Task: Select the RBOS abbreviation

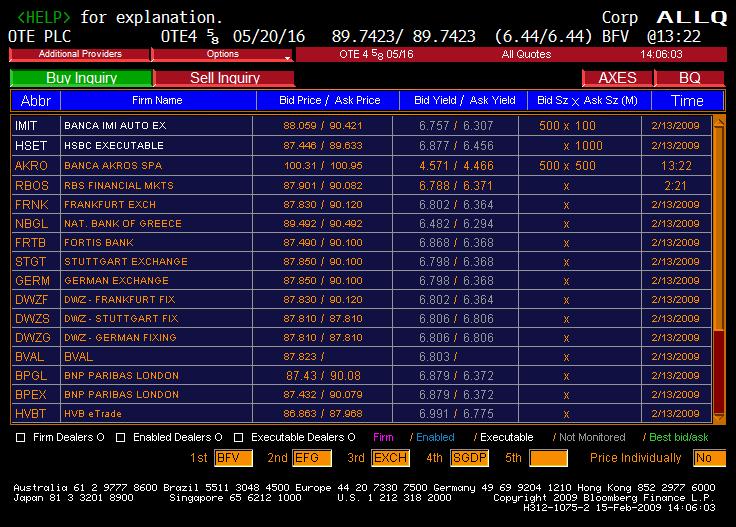Action: [x=31, y=185]
